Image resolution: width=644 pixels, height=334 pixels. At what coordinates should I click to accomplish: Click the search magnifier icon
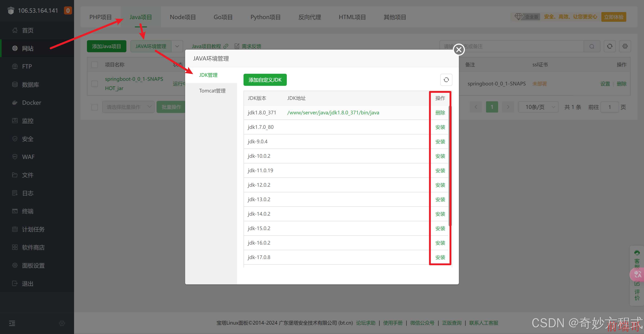point(592,46)
